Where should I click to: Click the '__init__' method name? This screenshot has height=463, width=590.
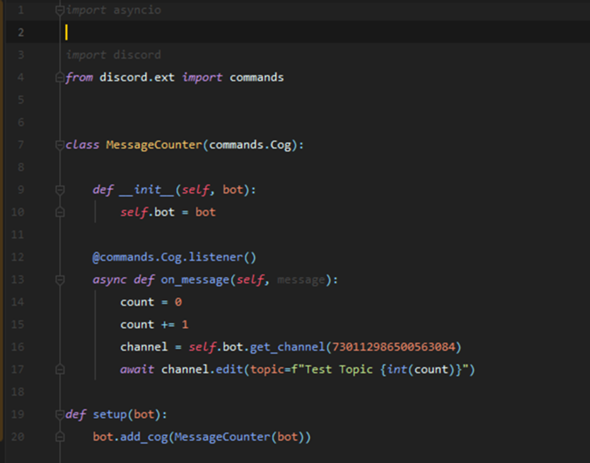coord(147,190)
